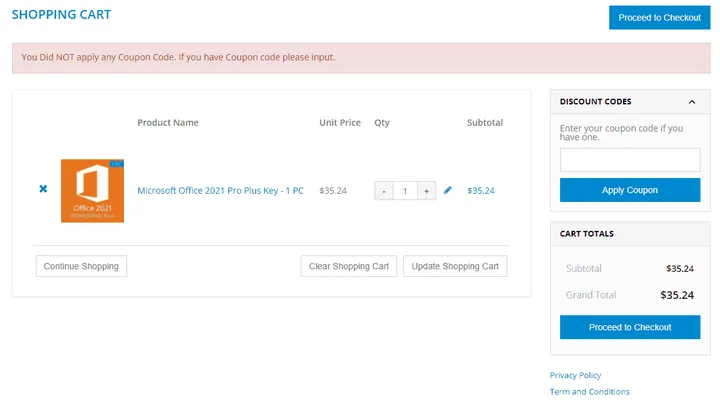Increase quantity with the plus button
This screenshot has width=720, height=402.
[426, 191]
